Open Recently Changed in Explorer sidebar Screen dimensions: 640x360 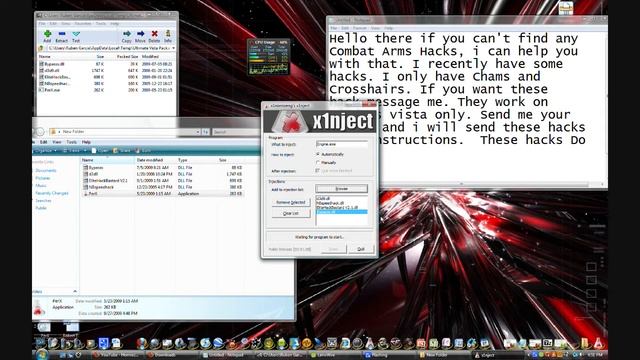click(x=52, y=193)
